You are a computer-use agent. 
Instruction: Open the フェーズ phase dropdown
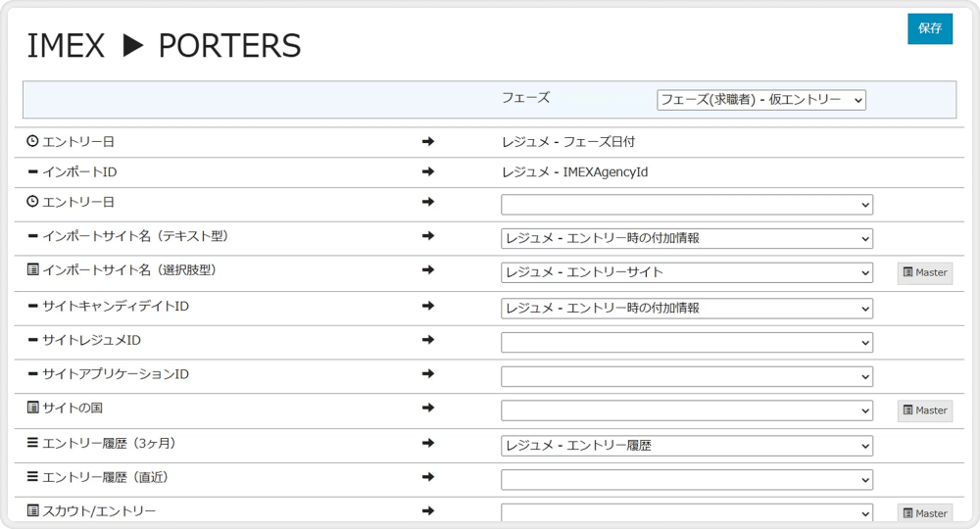point(760,100)
